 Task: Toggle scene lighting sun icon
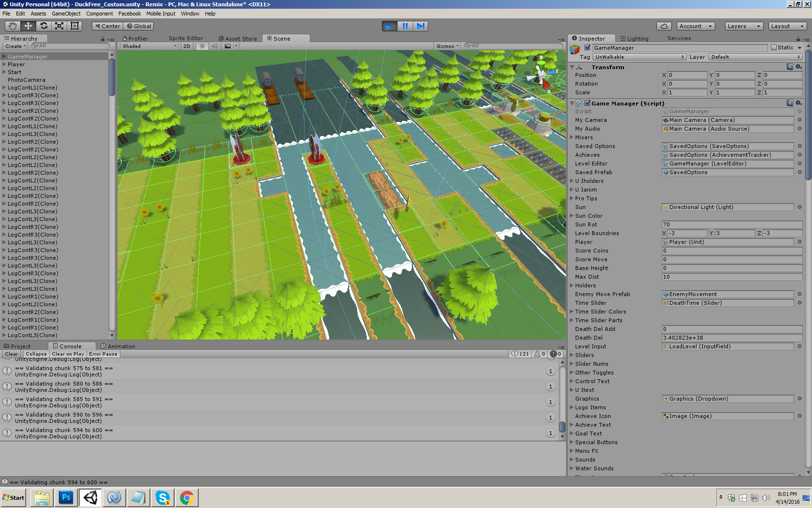202,46
